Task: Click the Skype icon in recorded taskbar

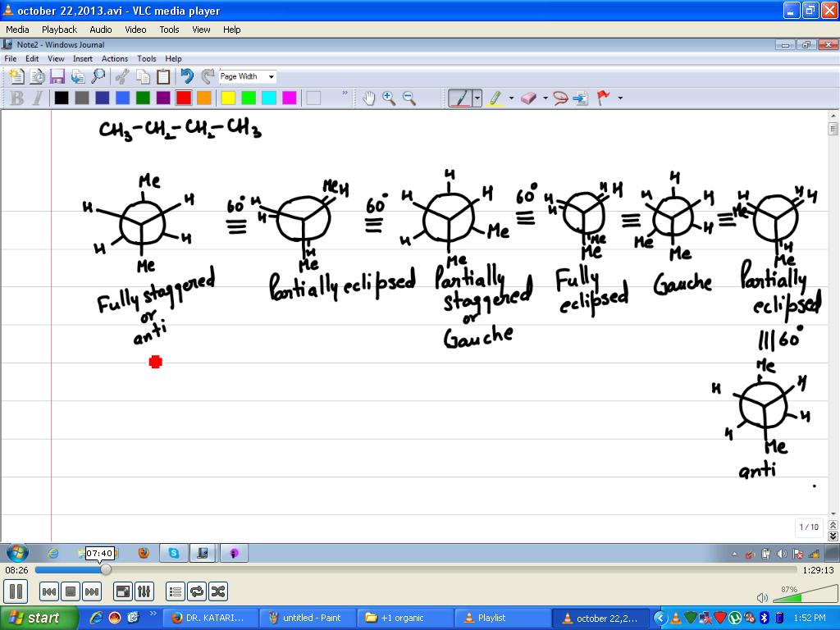Action: 174,553
